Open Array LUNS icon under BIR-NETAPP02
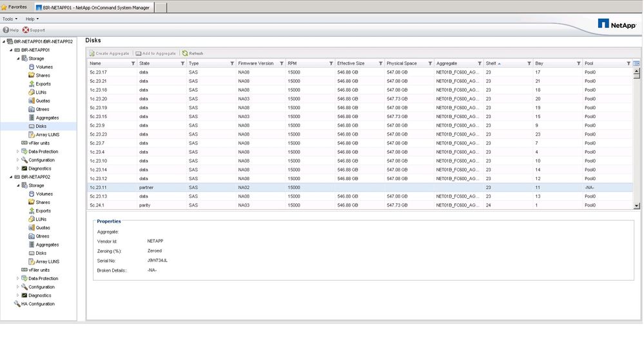 [32, 261]
